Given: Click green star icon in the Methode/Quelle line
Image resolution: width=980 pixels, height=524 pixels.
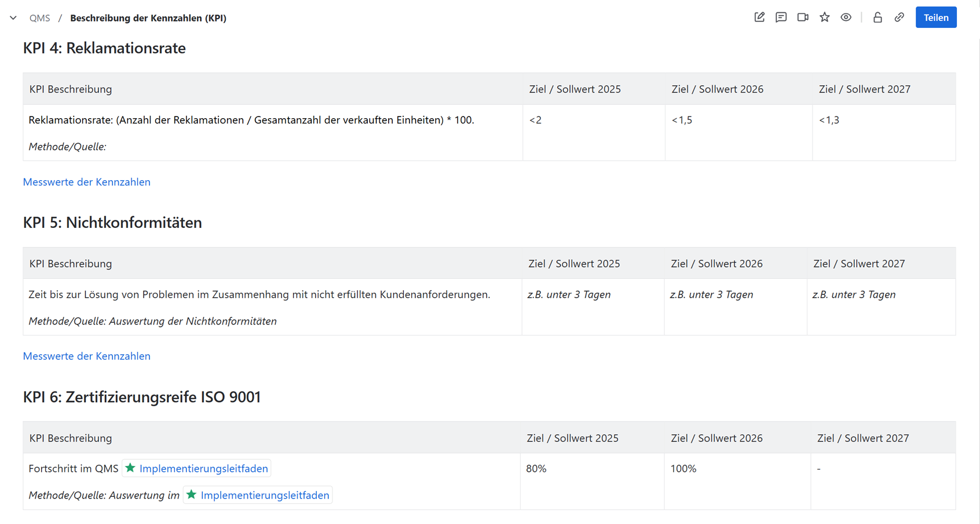Looking at the screenshot, I should (x=192, y=494).
